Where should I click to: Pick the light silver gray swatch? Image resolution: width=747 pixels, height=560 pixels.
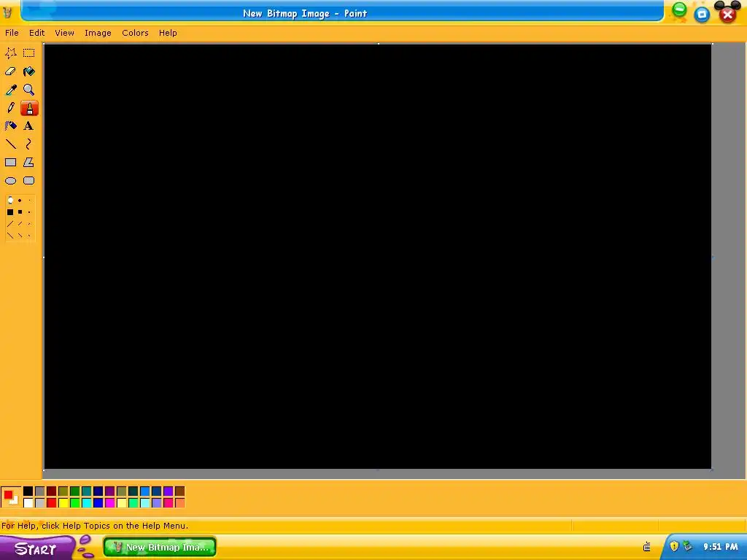(x=40, y=503)
